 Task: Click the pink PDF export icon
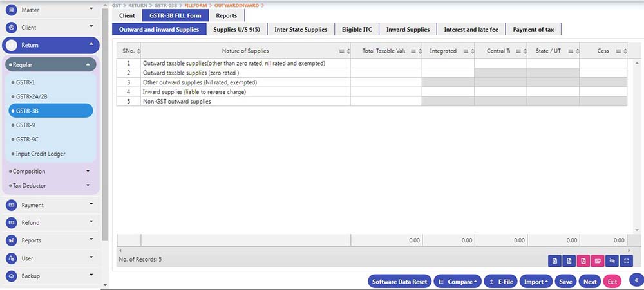583,260
